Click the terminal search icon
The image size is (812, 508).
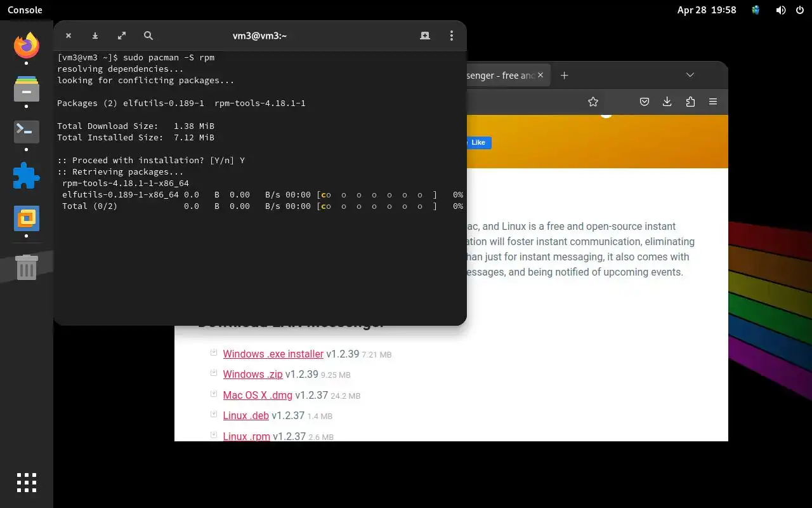(148, 36)
